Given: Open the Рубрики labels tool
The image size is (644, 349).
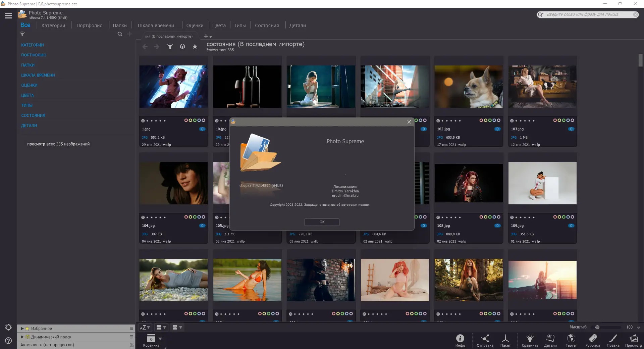Looking at the screenshot, I should coord(593,341).
